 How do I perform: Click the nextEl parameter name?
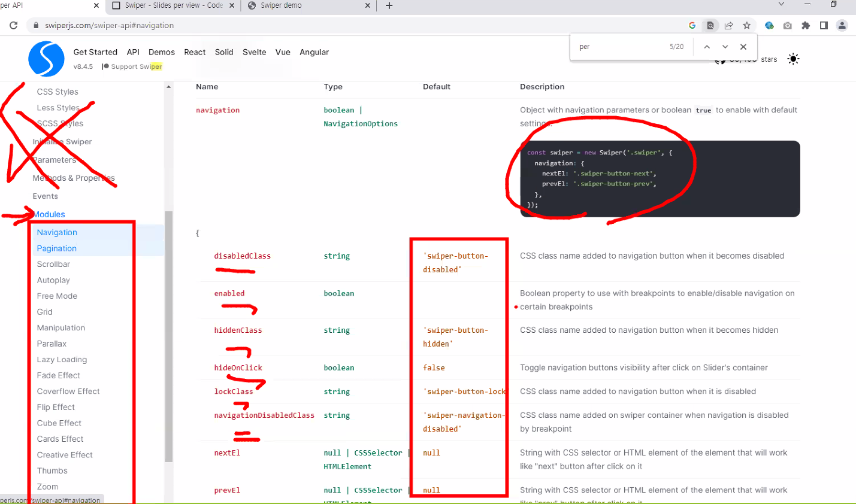tap(227, 453)
